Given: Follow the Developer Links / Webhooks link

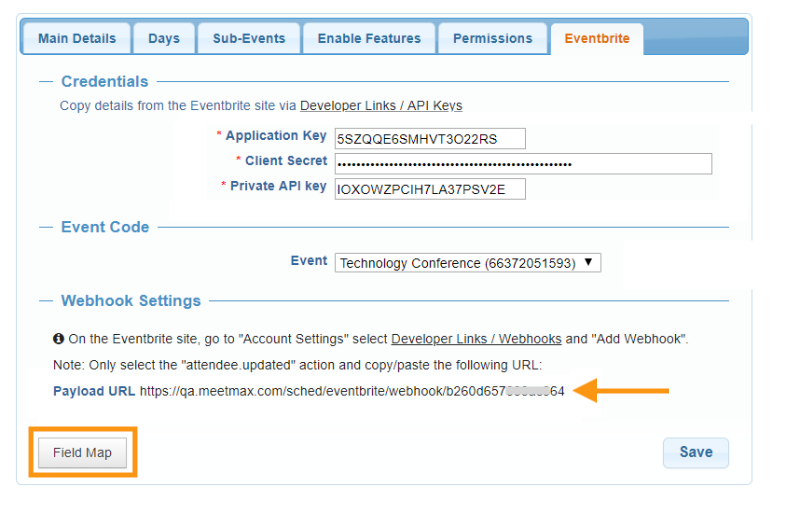Looking at the screenshot, I should (476, 339).
